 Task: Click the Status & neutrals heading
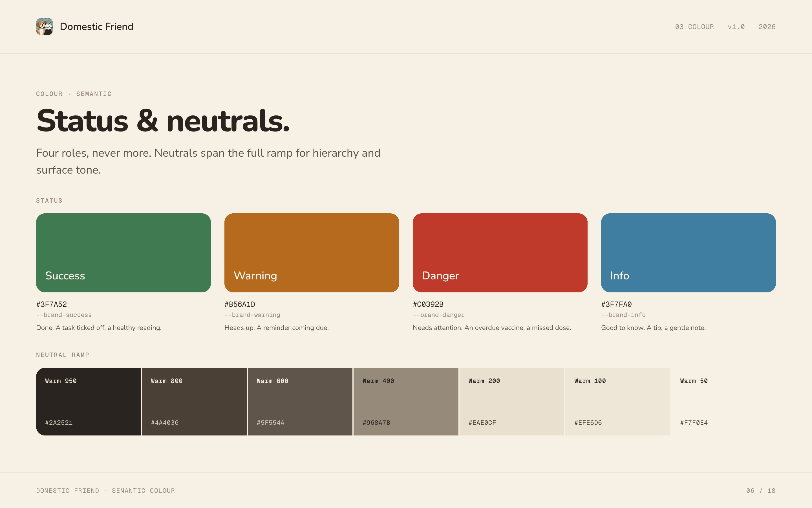163,121
